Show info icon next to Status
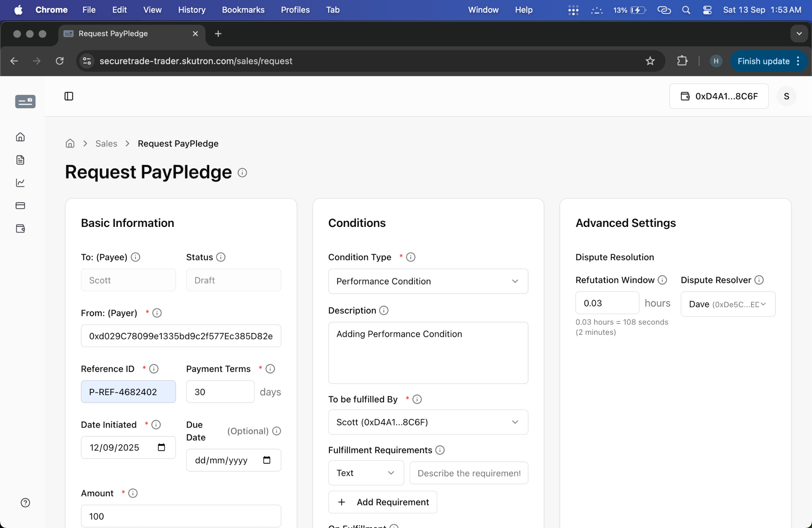The height and width of the screenshot is (528, 812). pos(221,257)
